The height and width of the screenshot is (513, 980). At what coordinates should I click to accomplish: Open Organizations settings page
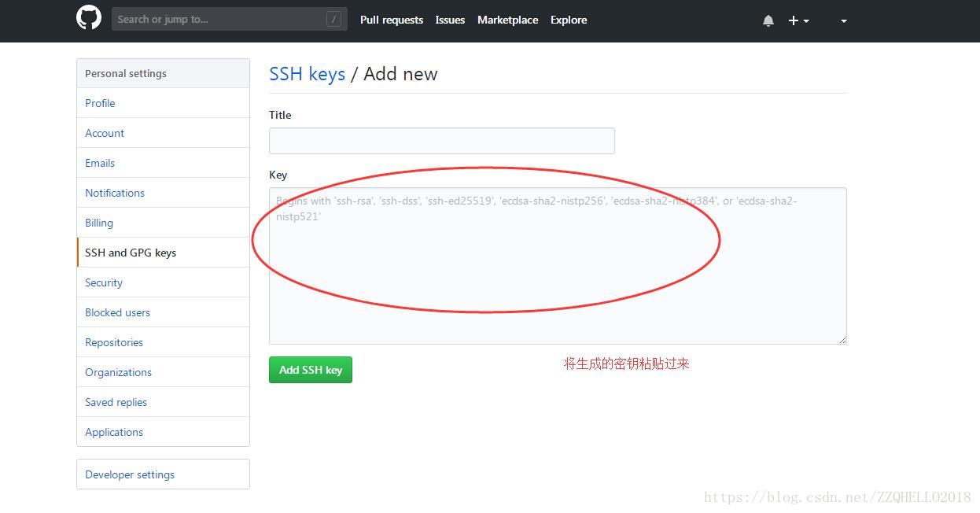tap(163, 372)
